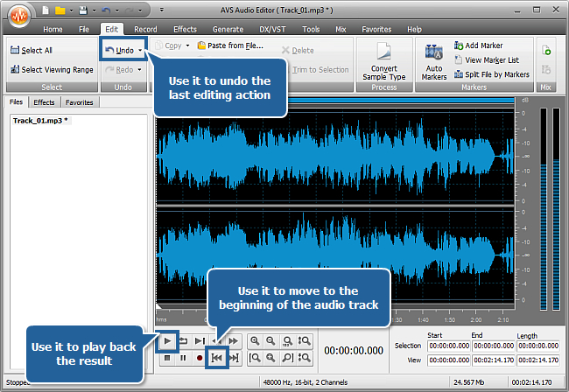569x392 pixels.
Task: Open the dropdown arrow beside ribbon Undo
Action: (x=140, y=51)
